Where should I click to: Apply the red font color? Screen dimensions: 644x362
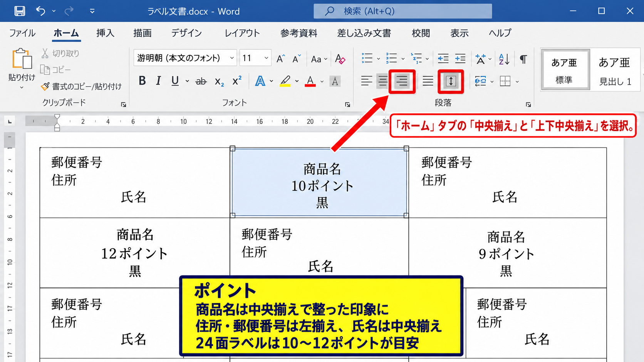click(x=310, y=81)
